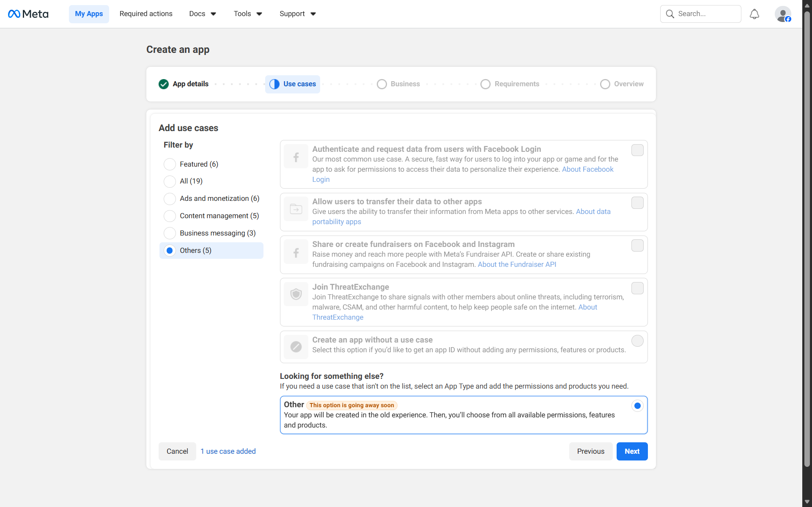Click the search magnifier icon
Image resolution: width=812 pixels, height=507 pixels.
click(x=670, y=14)
